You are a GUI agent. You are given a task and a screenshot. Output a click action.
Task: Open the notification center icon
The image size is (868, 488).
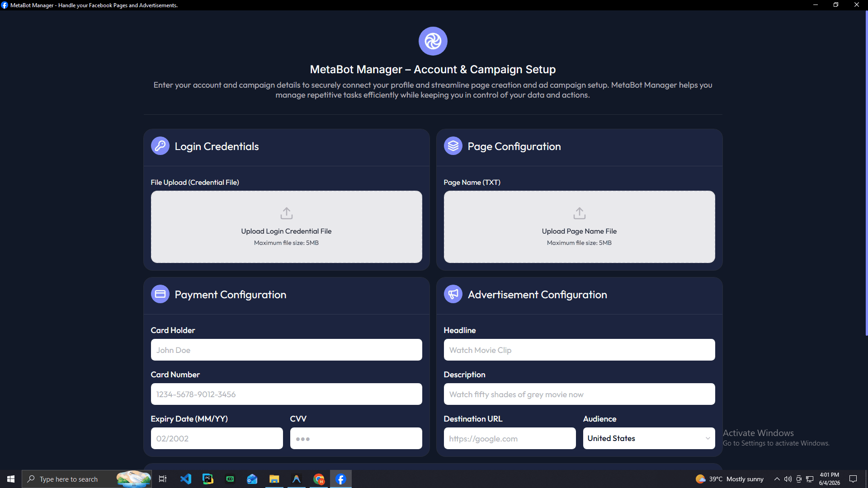pos(853,479)
